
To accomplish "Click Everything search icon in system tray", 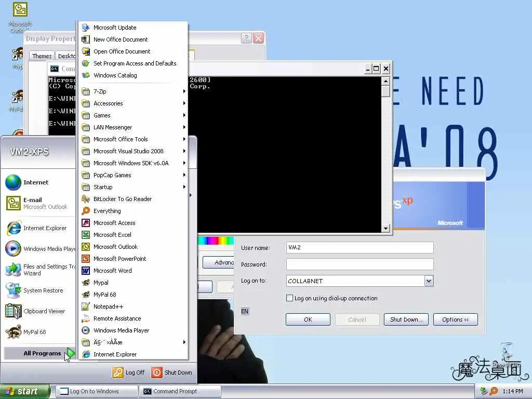I will [x=494, y=391].
